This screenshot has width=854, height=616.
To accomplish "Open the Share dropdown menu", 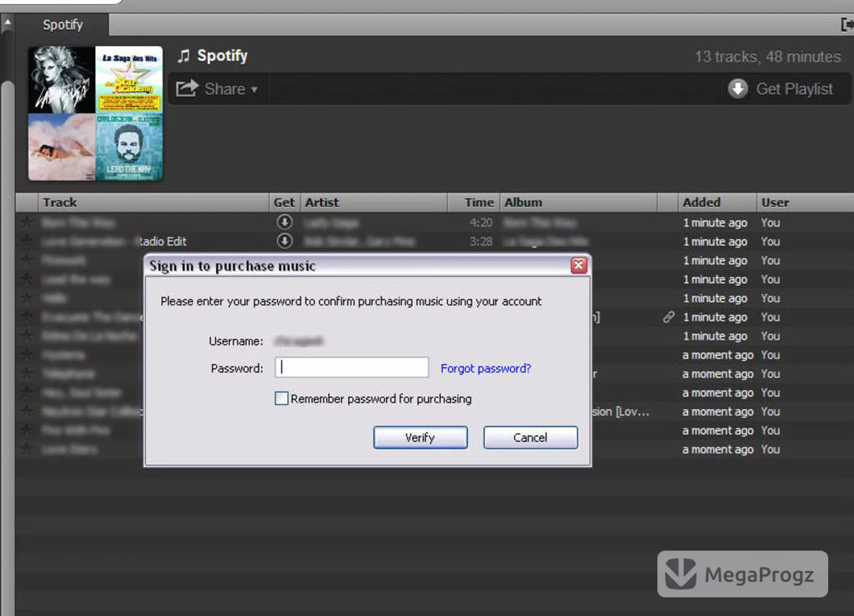I will click(x=217, y=89).
